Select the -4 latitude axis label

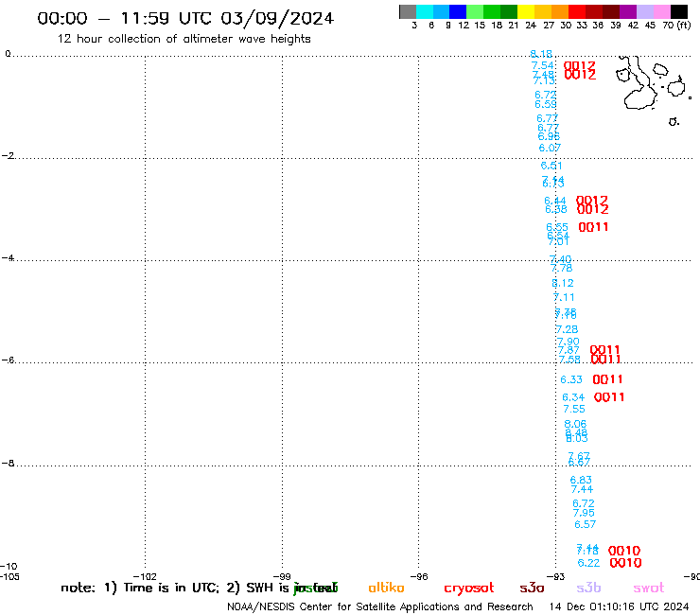(x=8, y=257)
